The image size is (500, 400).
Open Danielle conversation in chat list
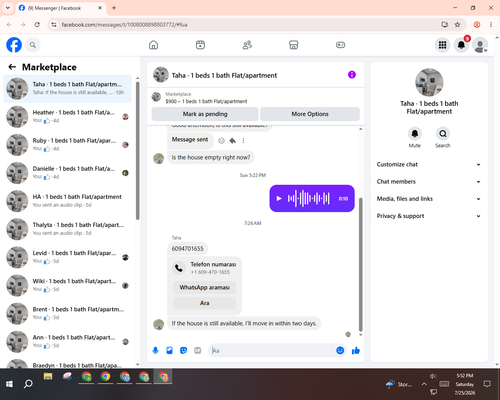67,173
